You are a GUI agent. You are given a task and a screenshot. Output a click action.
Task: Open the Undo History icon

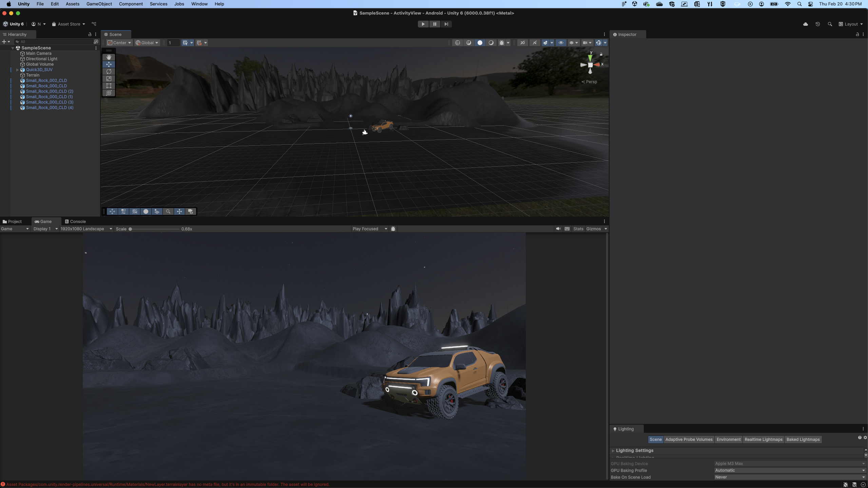(x=817, y=24)
